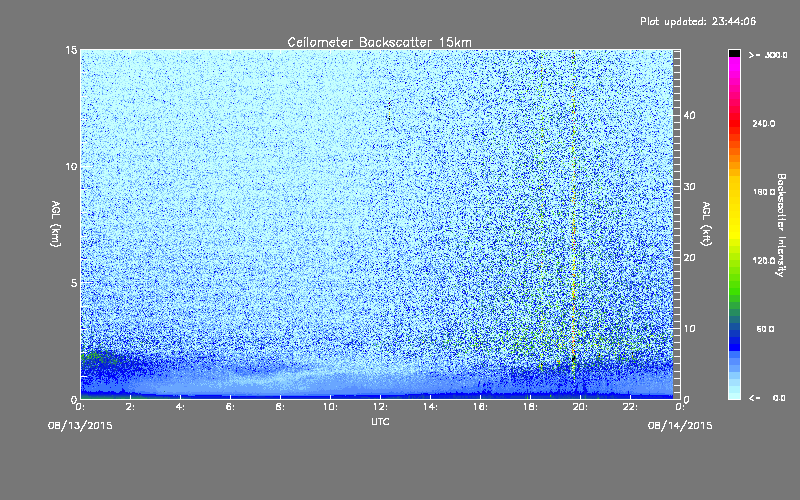Click the 5 km altitude tick label
Image resolution: width=800 pixels, height=500 pixels.
click(74, 283)
